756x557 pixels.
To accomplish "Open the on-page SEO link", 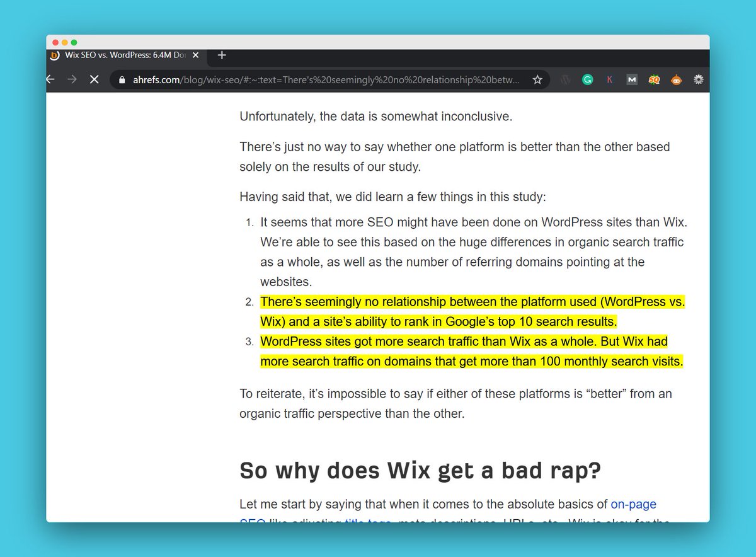I will [634, 504].
